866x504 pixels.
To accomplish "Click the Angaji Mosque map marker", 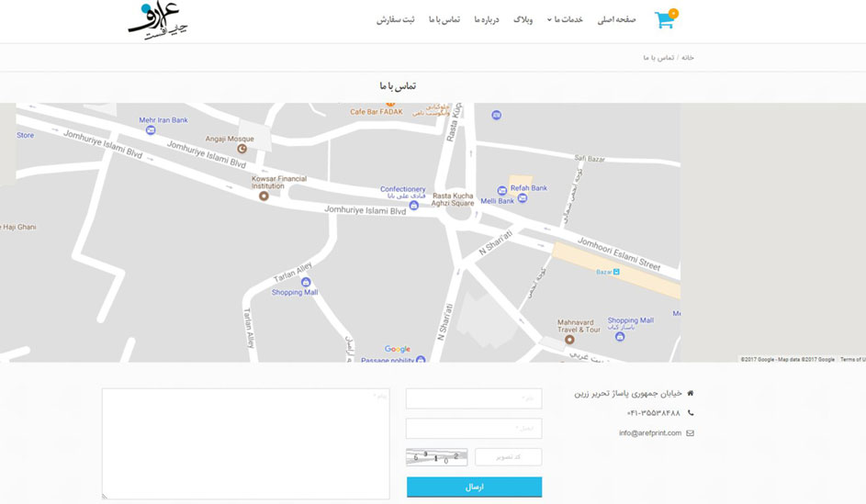I will (242, 149).
